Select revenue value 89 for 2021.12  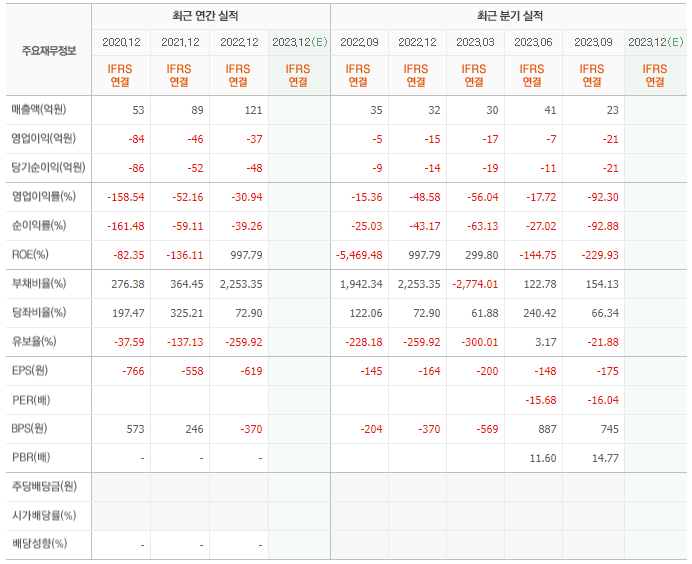(x=197, y=110)
